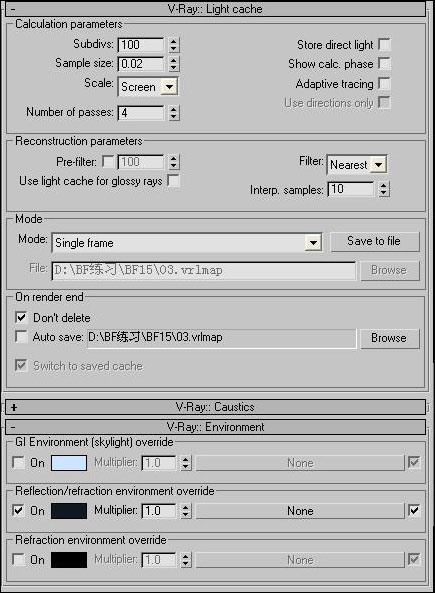Click the Interp. samples spinner arrows

[x=384, y=189]
